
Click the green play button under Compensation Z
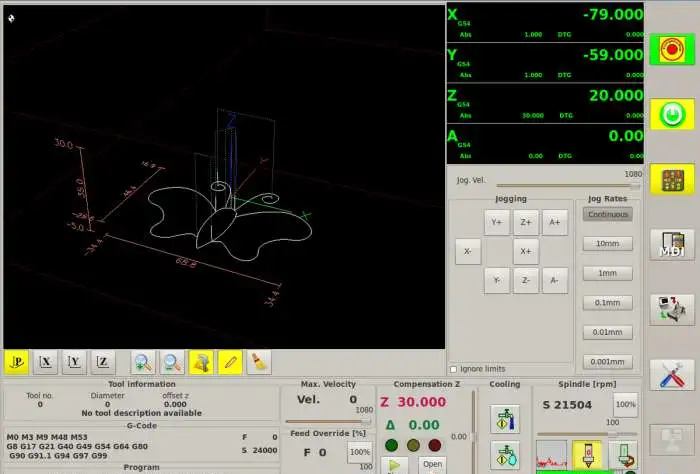394,466
